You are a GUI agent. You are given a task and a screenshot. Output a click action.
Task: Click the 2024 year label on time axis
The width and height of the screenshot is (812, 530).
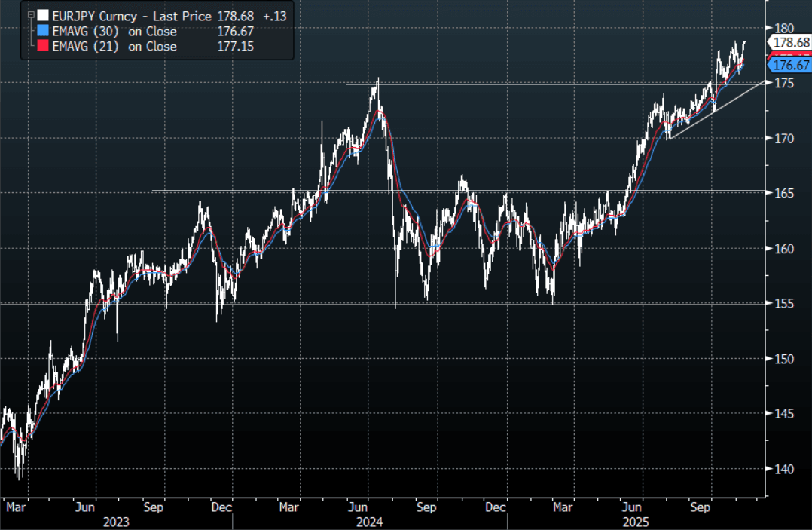pos(369,522)
